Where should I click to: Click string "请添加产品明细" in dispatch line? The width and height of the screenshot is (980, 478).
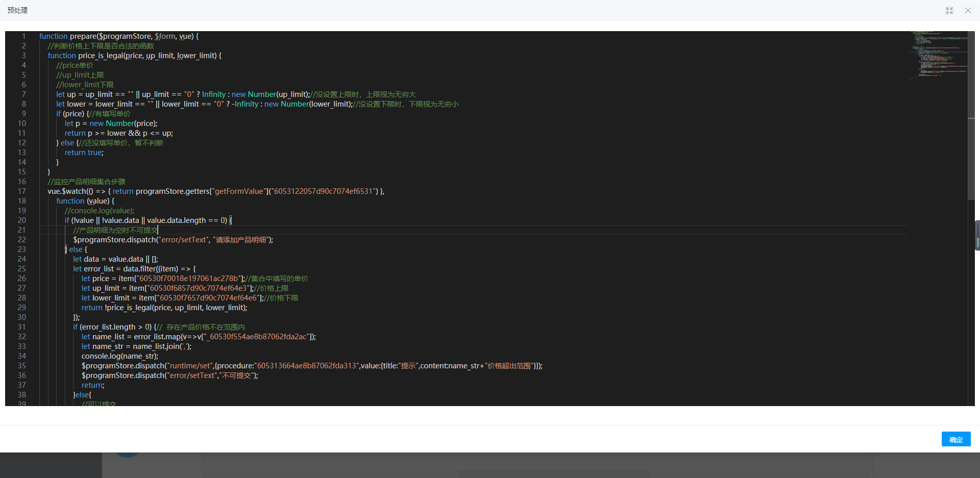click(241, 240)
